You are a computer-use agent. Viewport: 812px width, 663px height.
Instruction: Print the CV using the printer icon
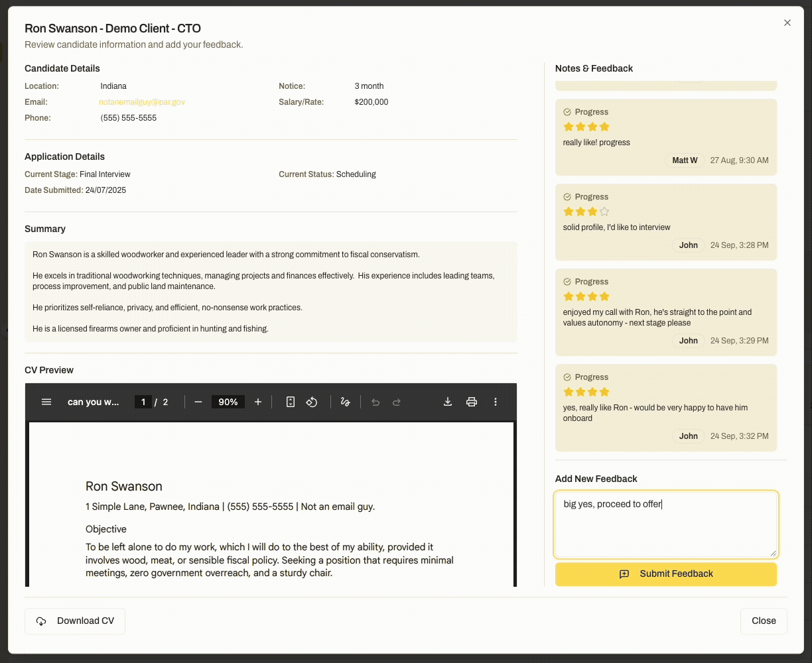click(471, 402)
